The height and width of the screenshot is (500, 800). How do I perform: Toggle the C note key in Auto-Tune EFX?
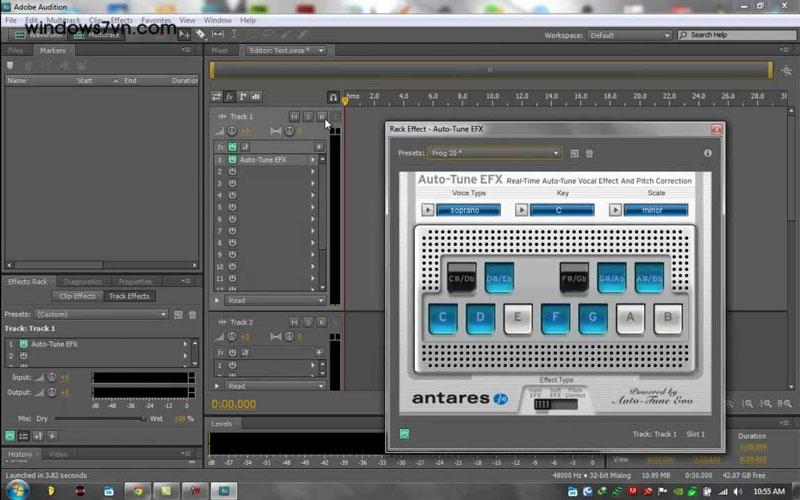[x=442, y=318]
